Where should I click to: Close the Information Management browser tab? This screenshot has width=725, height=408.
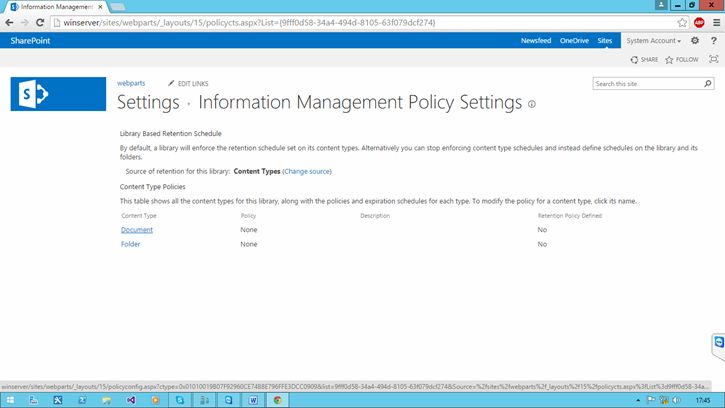[100, 7]
